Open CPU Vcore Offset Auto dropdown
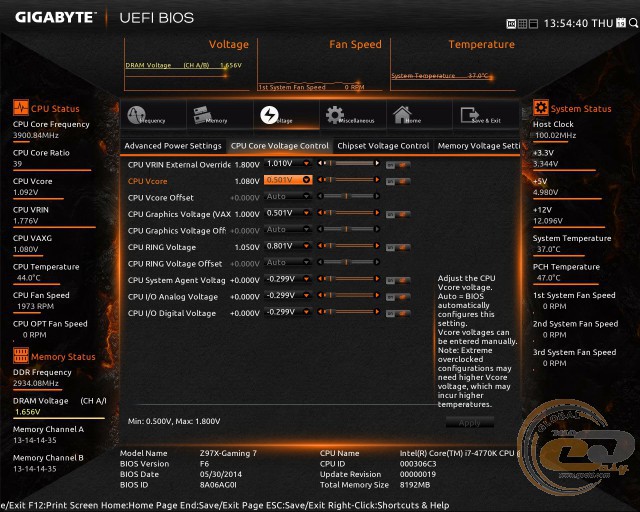 pyautogui.click(x=288, y=196)
